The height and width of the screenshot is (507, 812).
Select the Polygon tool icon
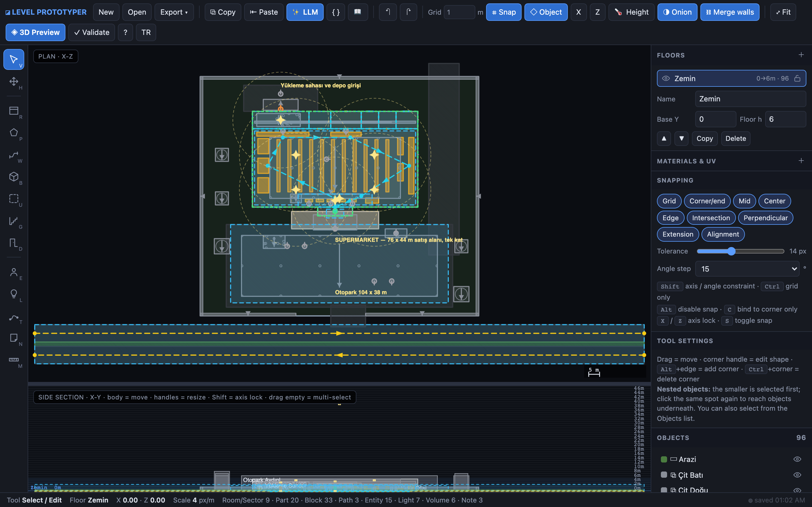pos(14,133)
